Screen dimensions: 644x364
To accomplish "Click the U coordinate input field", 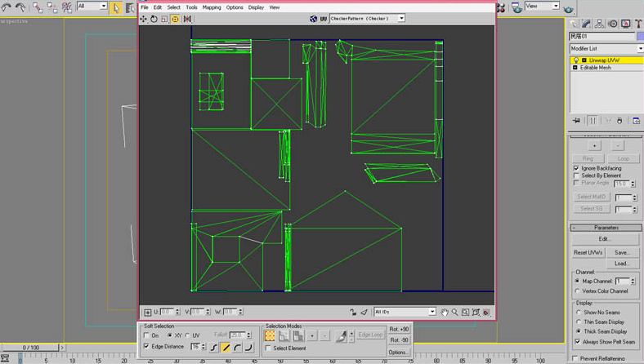I will 168,313.
